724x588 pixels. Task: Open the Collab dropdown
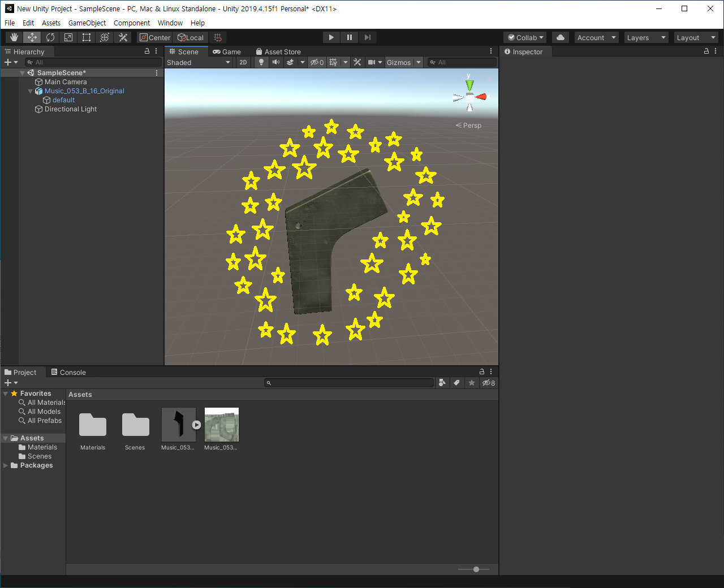click(525, 37)
